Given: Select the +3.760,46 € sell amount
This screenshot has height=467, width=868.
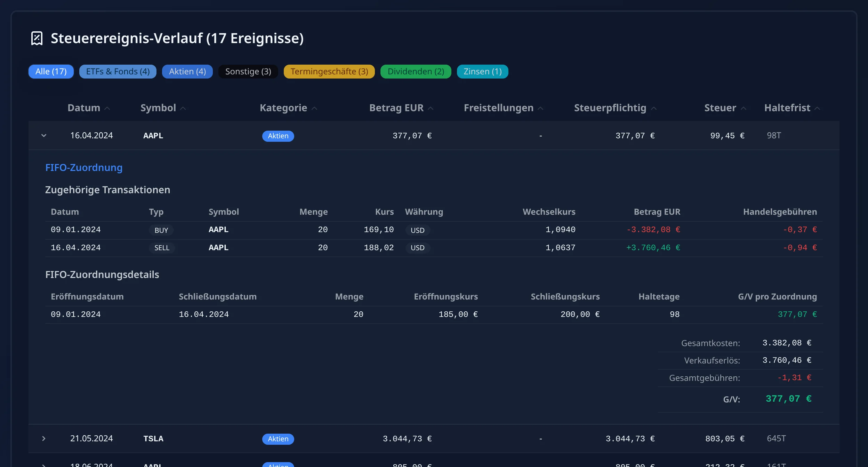Looking at the screenshot, I should [x=653, y=248].
